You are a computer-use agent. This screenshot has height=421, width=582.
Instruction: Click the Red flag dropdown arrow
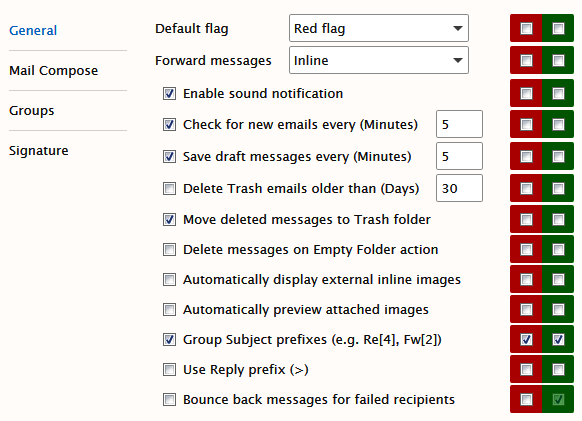pyautogui.click(x=458, y=28)
